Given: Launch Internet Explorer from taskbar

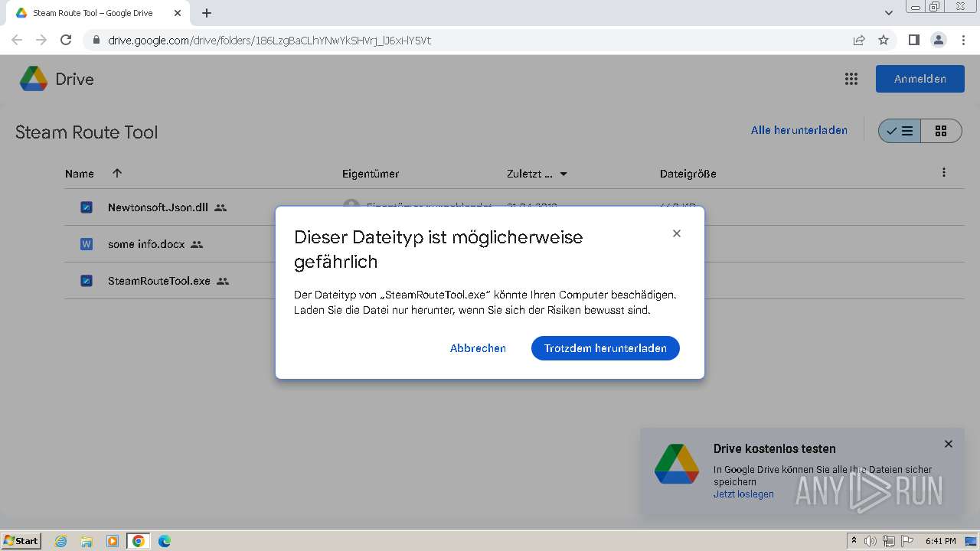Looking at the screenshot, I should 60,541.
